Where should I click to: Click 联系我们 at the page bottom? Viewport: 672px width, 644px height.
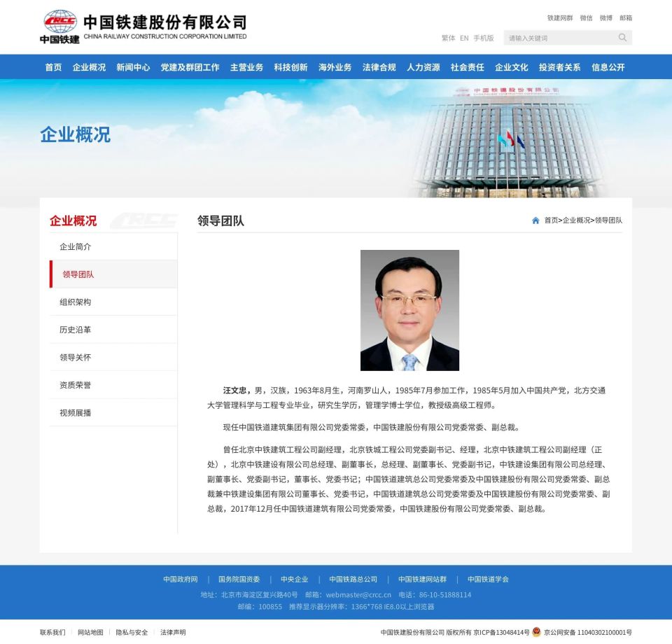[52, 632]
